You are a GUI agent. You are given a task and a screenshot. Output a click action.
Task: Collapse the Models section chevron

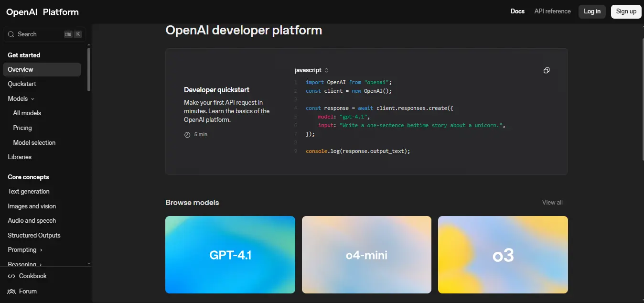pos(32,99)
